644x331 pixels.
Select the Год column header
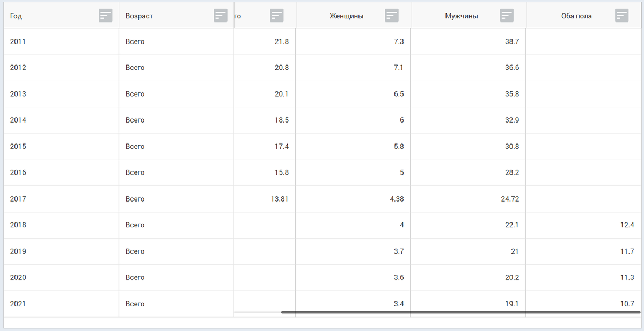point(61,16)
